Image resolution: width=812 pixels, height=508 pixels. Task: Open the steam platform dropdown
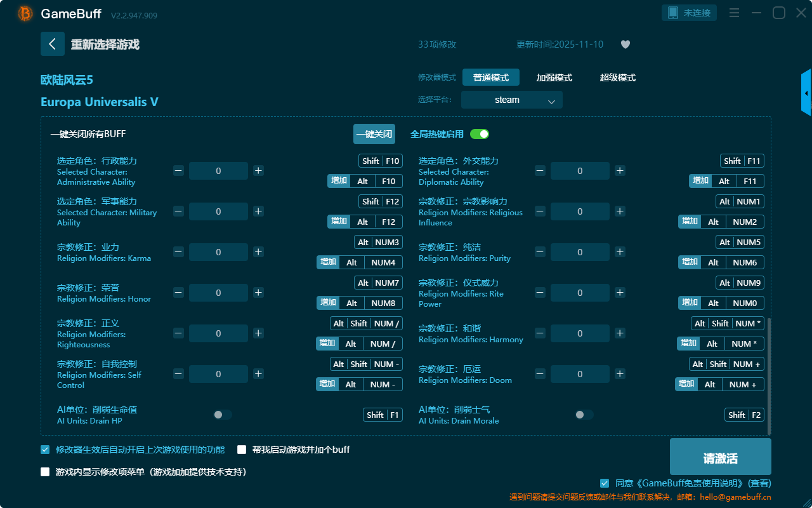point(511,100)
